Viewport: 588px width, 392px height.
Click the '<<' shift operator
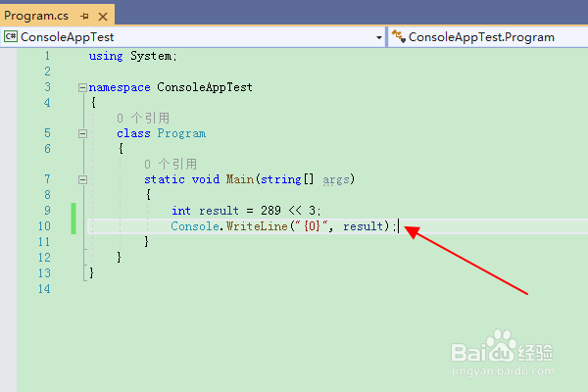(x=295, y=211)
